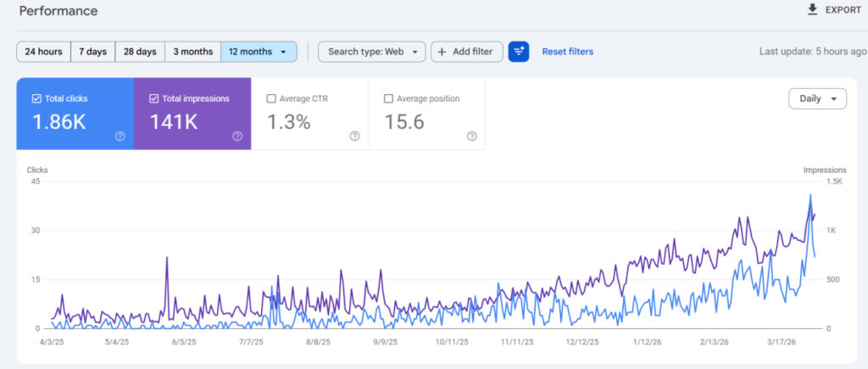Click the Export download icon

812,10
